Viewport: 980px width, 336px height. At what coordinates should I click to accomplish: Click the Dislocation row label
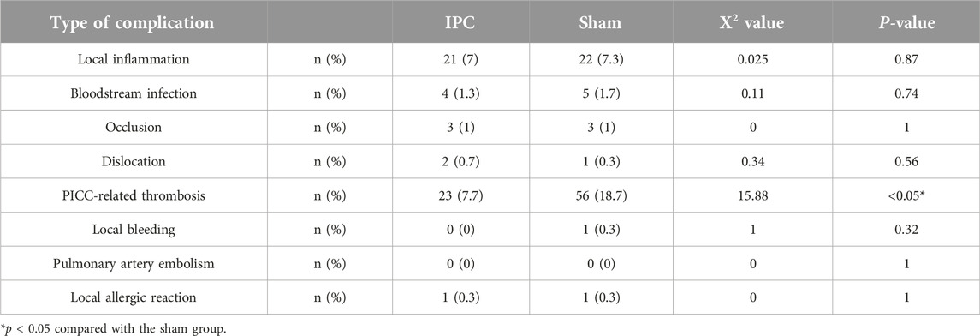click(x=134, y=161)
